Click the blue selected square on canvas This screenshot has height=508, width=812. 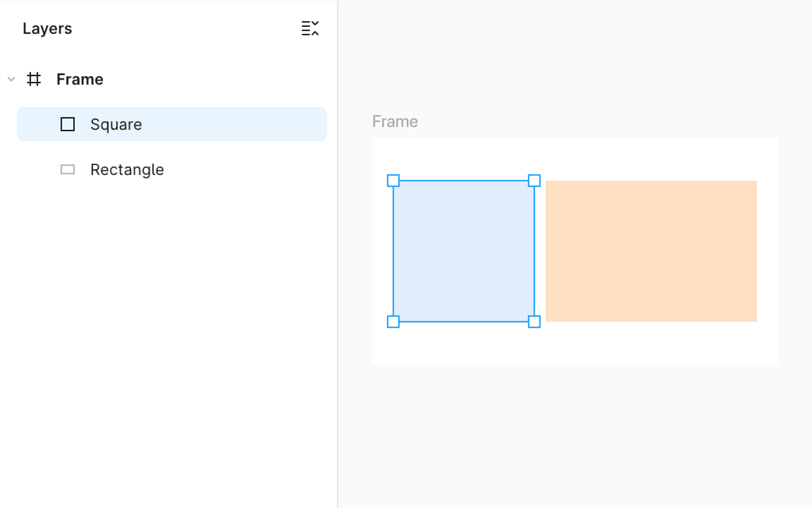click(x=464, y=251)
